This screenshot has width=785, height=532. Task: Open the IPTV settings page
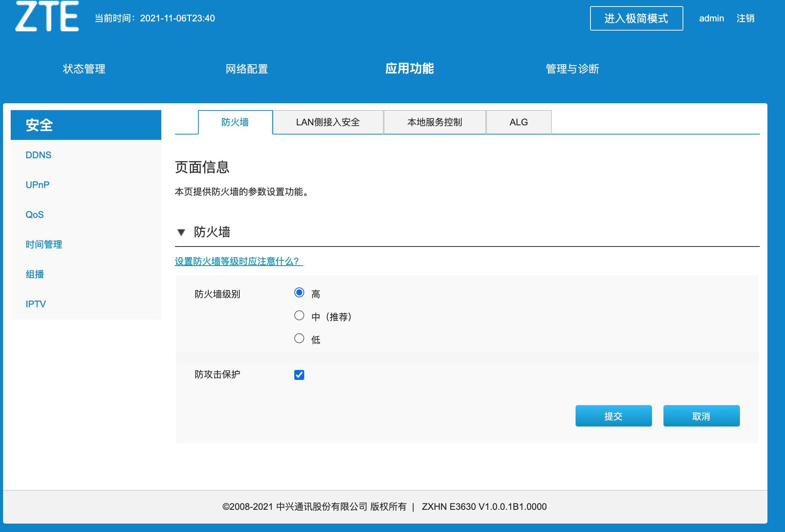(x=35, y=304)
